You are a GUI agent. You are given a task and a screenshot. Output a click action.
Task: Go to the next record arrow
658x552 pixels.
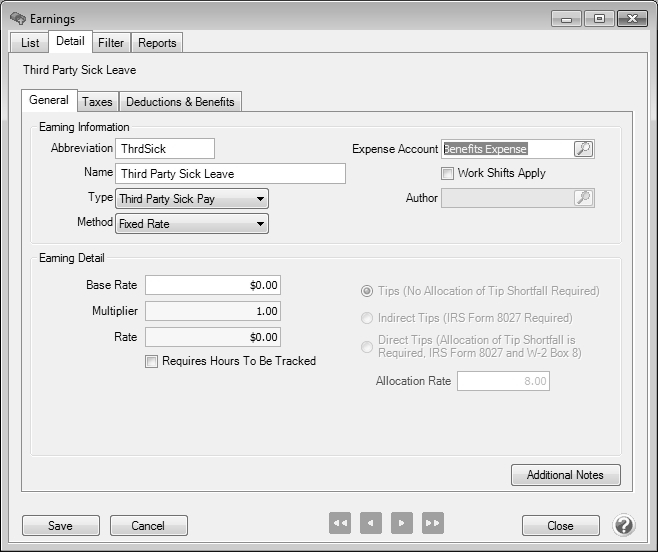[x=402, y=524]
